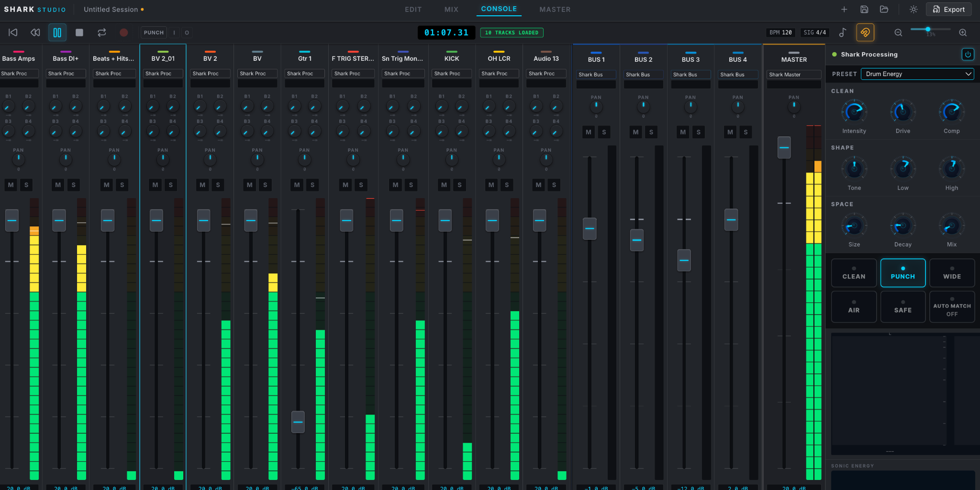
Task: Open Shark Proc slot on Audio 13
Action: [546, 74]
